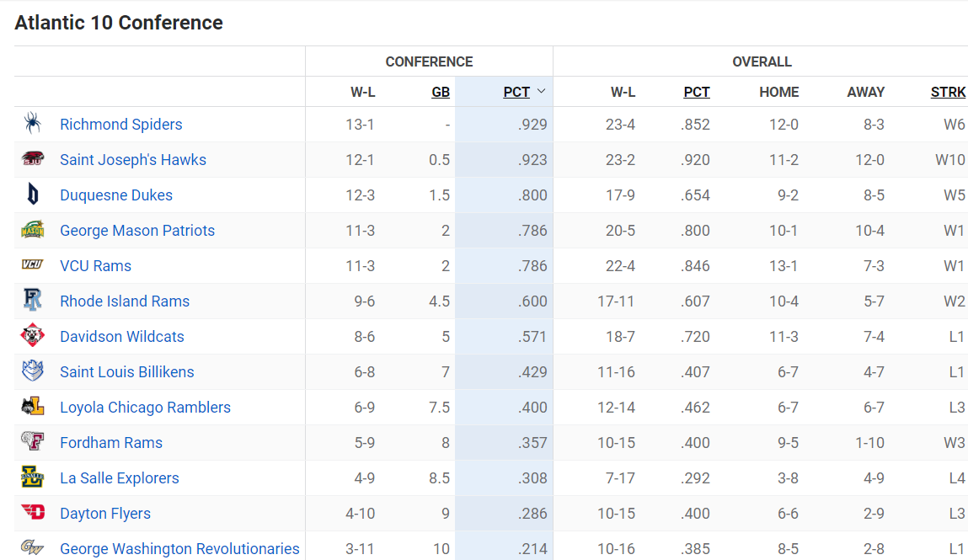Sort by the overall PCT column header
968x560 pixels.
click(697, 92)
